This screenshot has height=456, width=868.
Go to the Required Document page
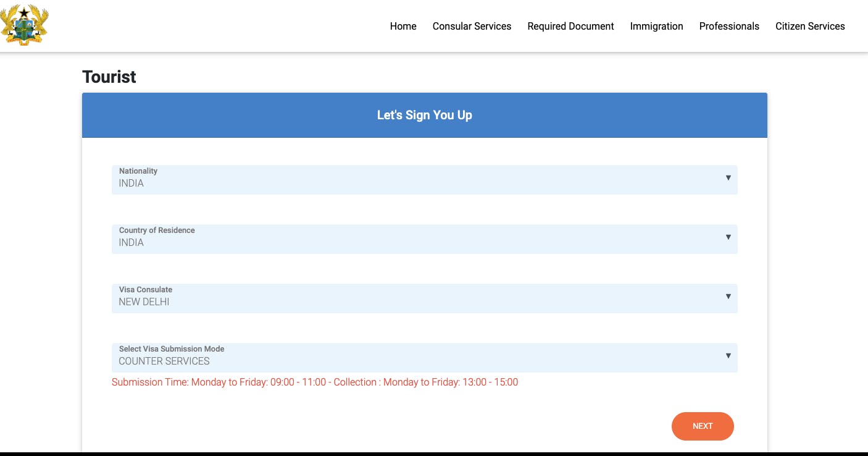tap(570, 26)
